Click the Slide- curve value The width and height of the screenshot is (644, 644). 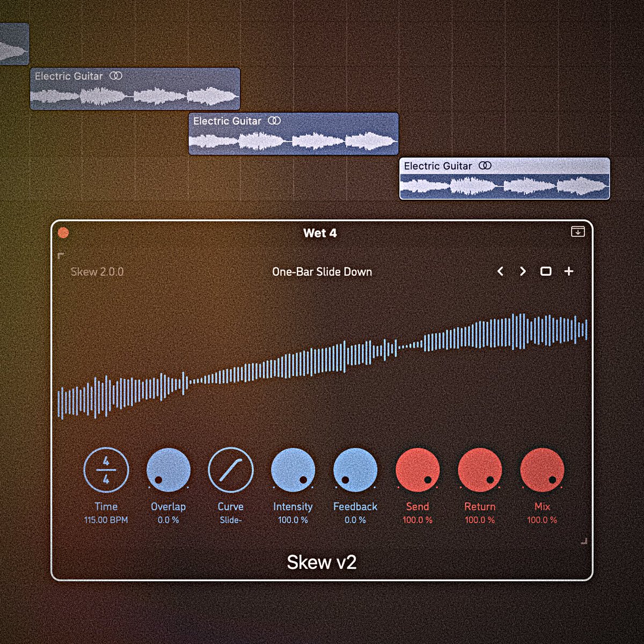pyautogui.click(x=231, y=520)
